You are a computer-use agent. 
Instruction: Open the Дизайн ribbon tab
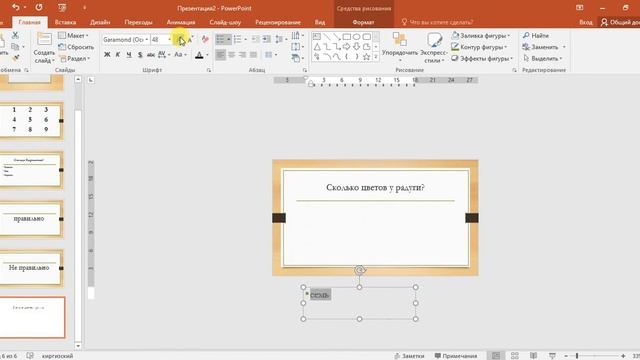point(100,22)
